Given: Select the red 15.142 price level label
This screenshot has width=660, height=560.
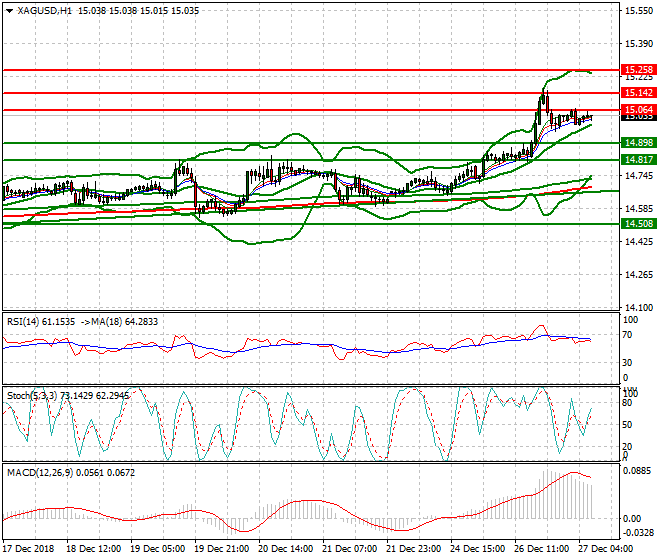Looking at the screenshot, I should click(x=639, y=93).
